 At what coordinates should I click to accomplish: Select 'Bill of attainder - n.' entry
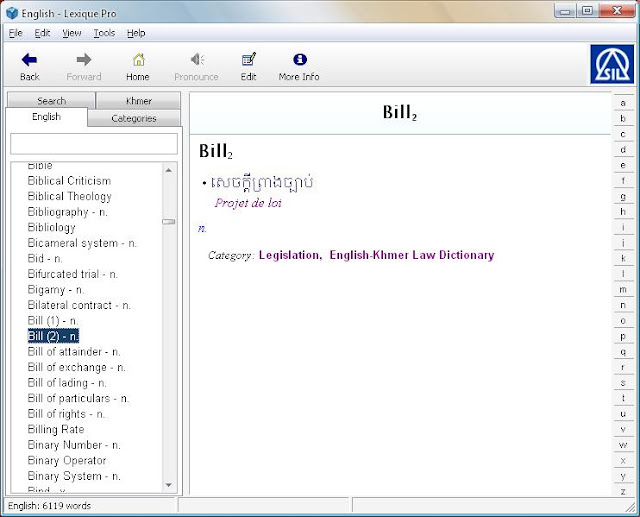coord(73,352)
